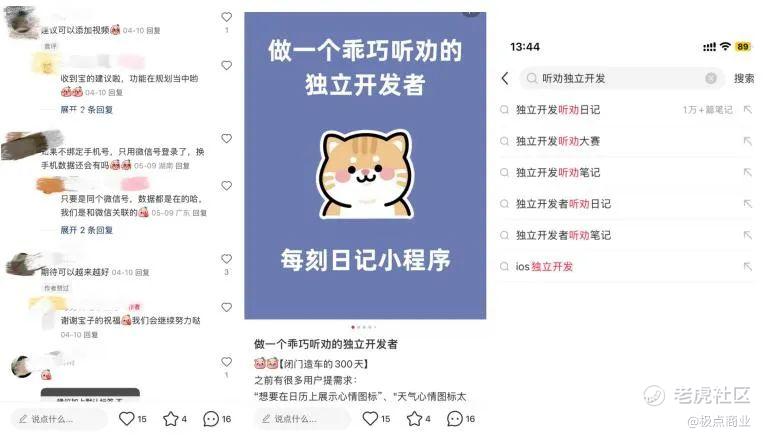This screenshot has height=439, width=765.
Task: Tap the 搜索 search button
Action: 744,78
